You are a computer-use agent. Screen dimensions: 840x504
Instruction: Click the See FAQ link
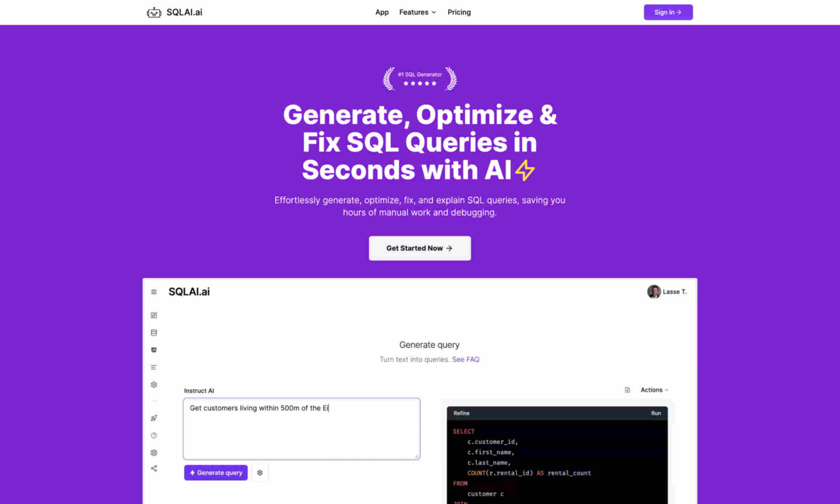point(466,359)
